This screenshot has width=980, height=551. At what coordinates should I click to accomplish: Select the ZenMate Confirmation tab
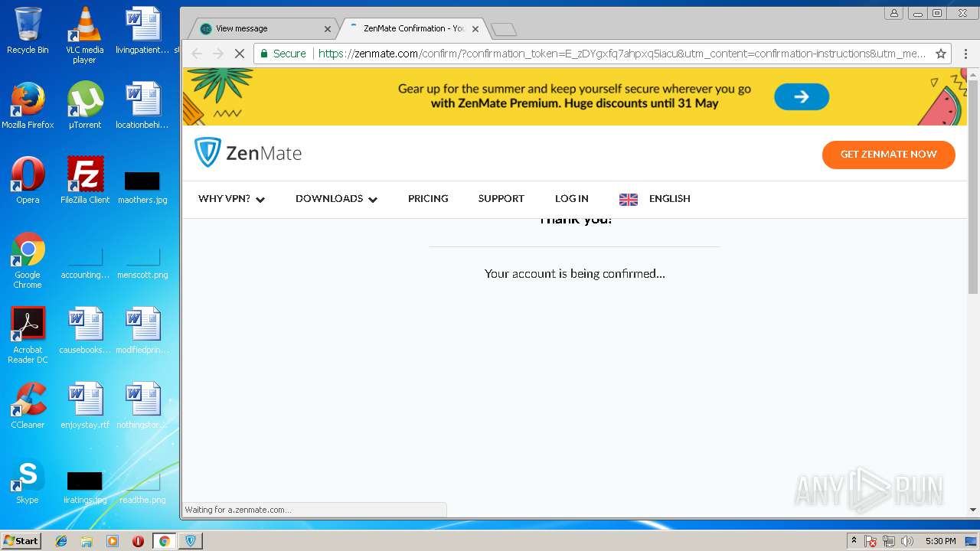(413, 28)
